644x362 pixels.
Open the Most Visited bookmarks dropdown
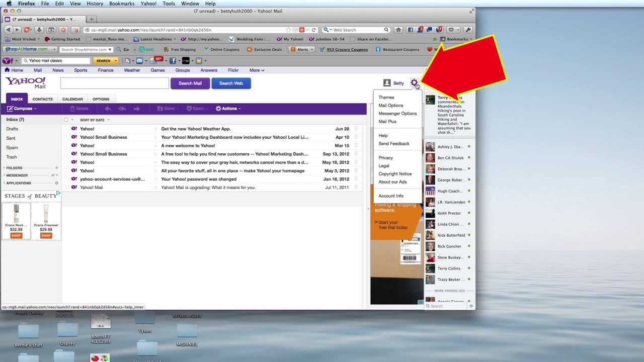click(24, 39)
